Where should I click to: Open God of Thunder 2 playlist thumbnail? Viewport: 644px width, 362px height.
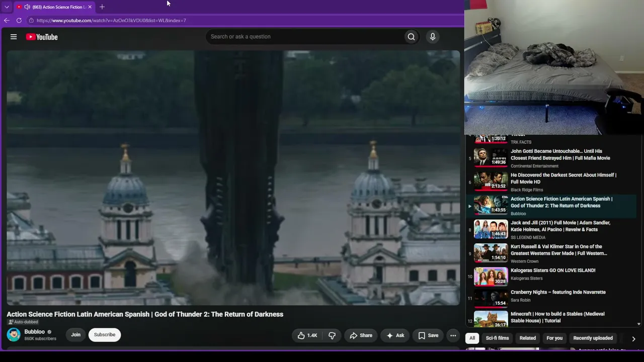click(491, 205)
